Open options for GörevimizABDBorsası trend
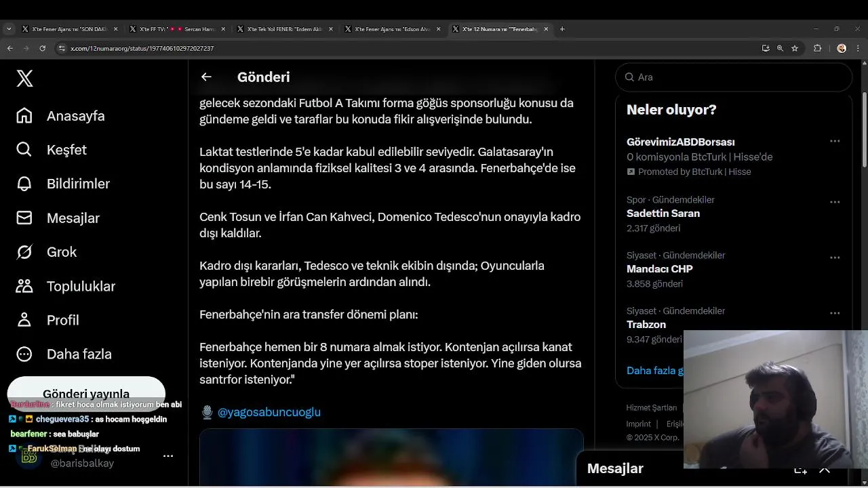868x488 pixels. (835, 141)
